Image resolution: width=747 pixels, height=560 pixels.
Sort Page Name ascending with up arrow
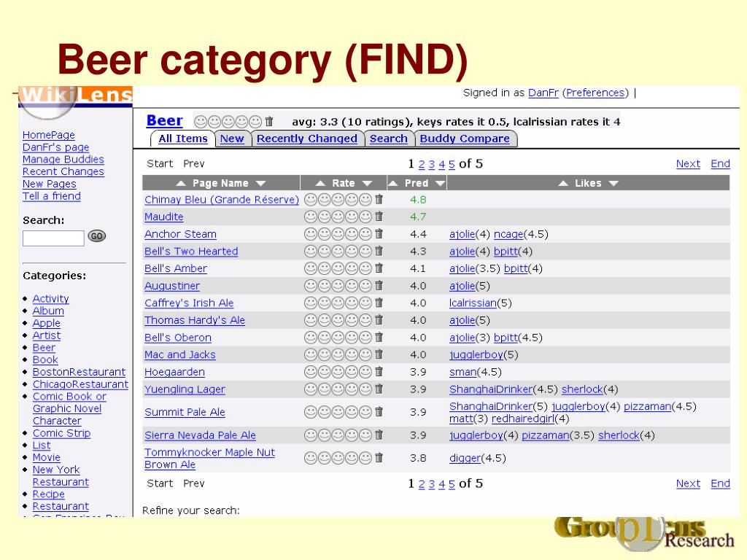[181, 183]
